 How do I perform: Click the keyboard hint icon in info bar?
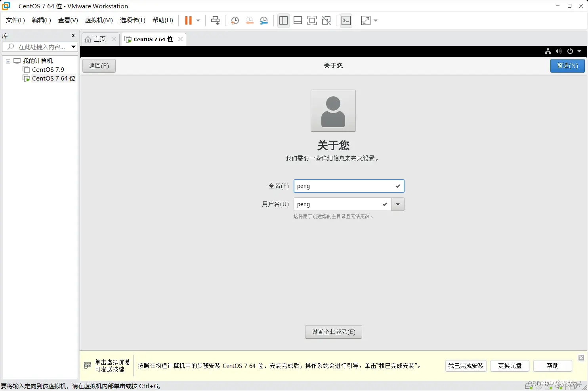(88, 366)
